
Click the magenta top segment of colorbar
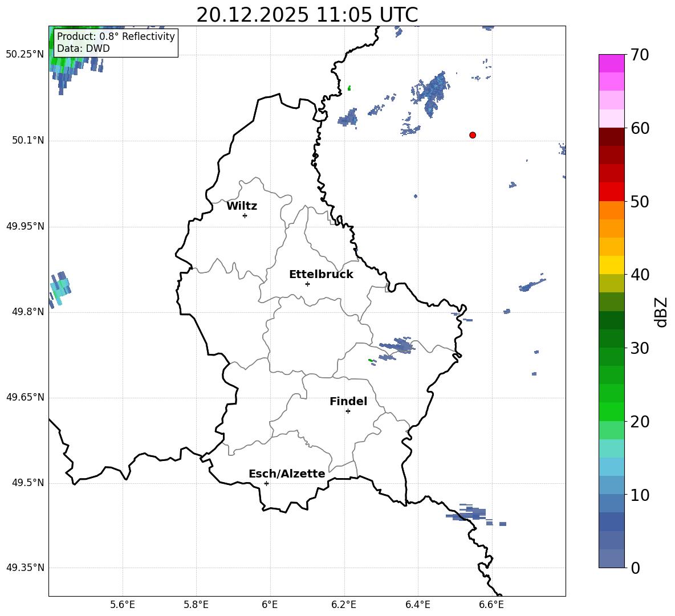point(611,63)
